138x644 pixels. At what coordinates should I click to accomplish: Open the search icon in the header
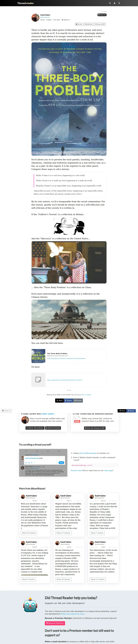point(110,3)
